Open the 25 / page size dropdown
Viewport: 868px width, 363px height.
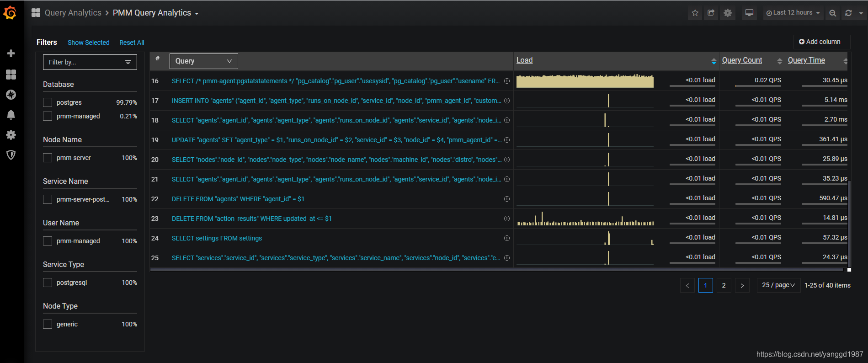(x=778, y=285)
